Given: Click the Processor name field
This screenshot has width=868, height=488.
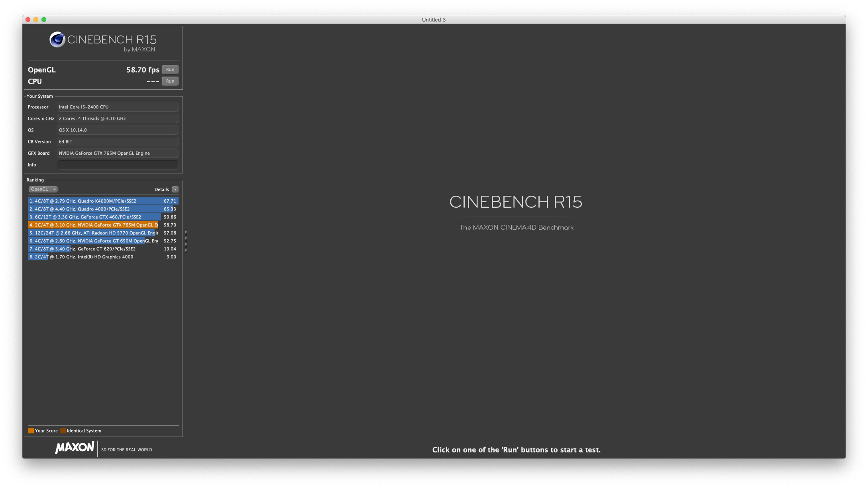Looking at the screenshot, I should (118, 107).
